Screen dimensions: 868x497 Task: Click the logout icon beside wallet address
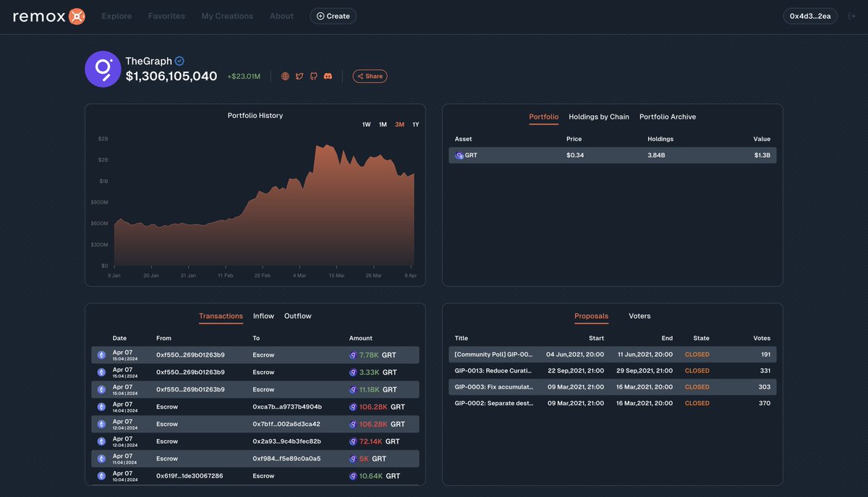click(x=851, y=16)
